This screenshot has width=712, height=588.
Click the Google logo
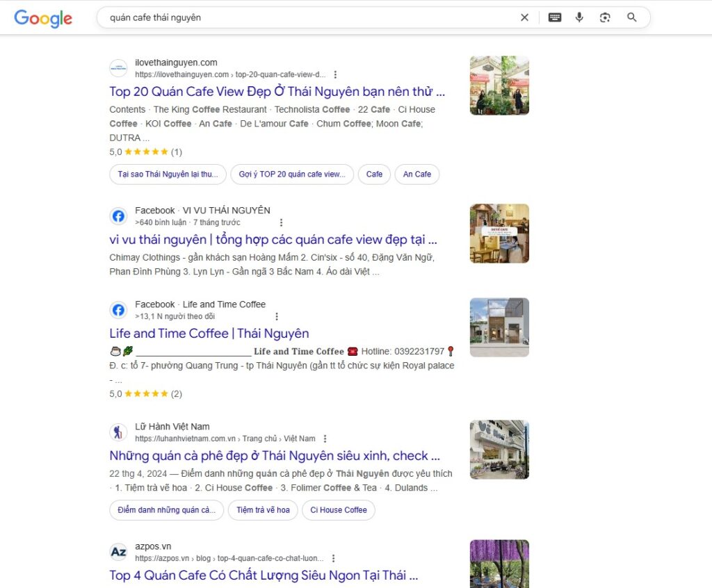click(x=43, y=19)
